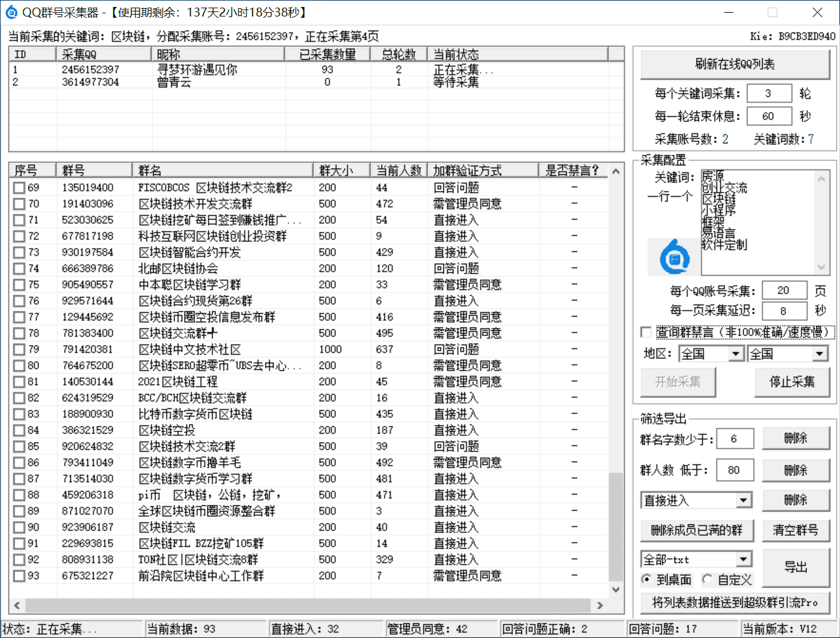
Task: Click group name 区块链中文技术社区
Action: click(190, 349)
